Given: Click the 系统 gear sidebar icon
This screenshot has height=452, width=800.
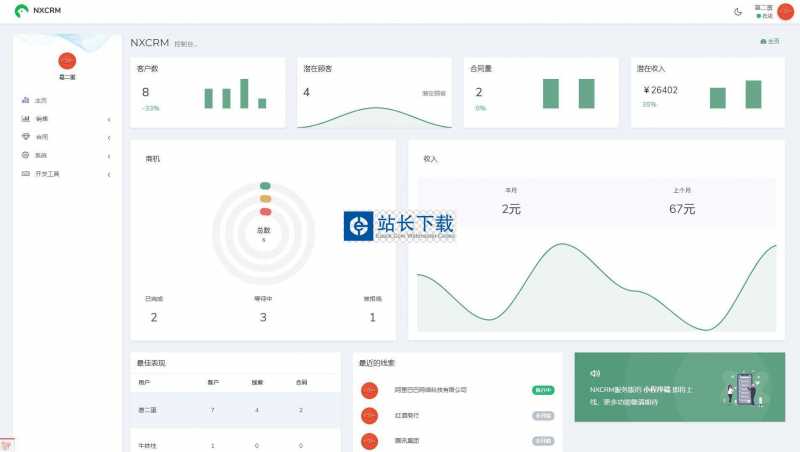Looking at the screenshot, I should (25, 155).
